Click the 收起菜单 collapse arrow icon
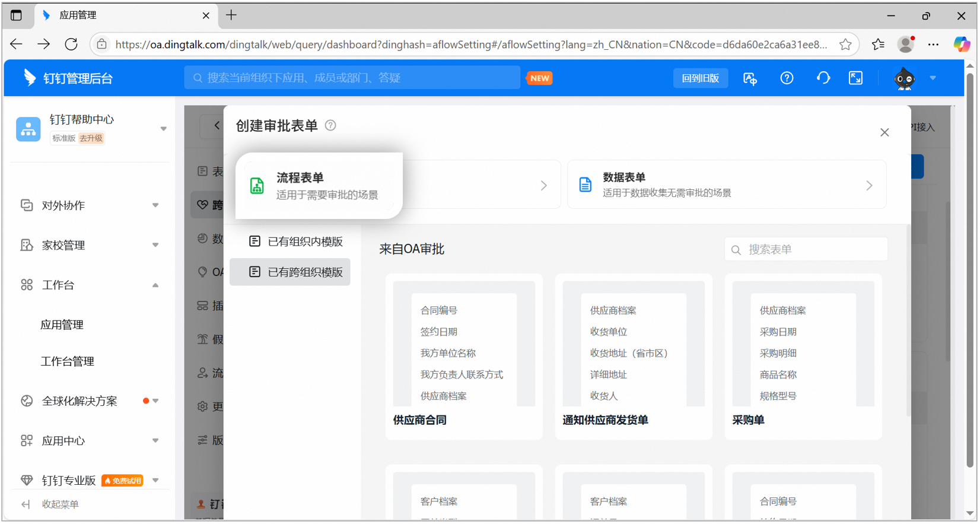Viewport: 980px width, 524px height. [x=26, y=504]
